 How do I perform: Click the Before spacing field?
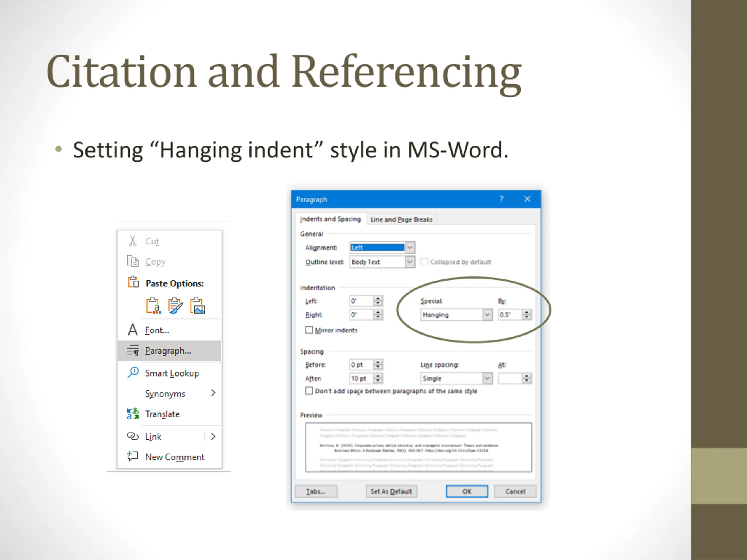point(362,365)
